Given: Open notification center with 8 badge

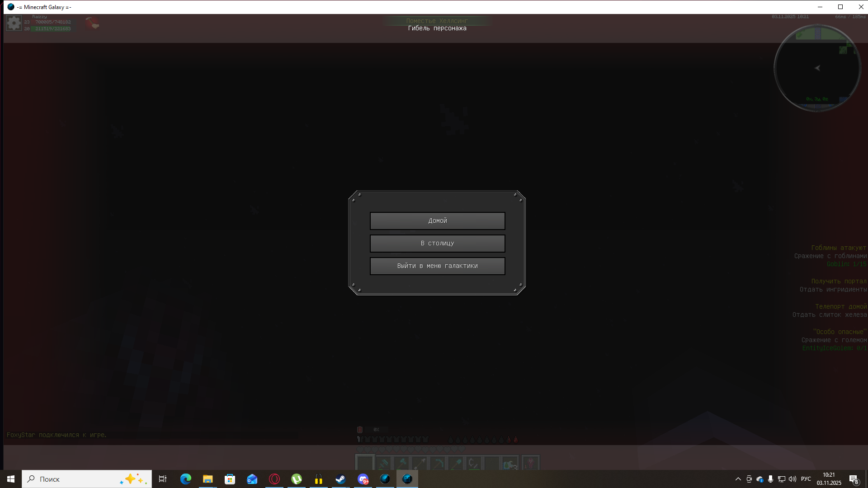Looking at the screenshot, I should 854,479.
